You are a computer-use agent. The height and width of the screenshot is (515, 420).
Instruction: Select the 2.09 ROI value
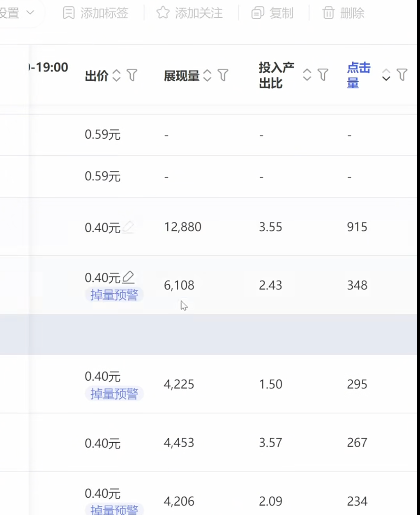(x=270, y=501)
